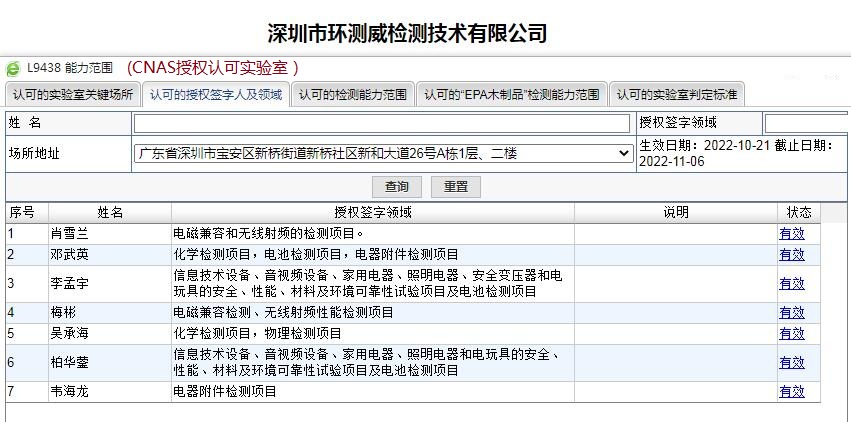The width and height of the screenshot is (851, 422).
Task: Click 有效 status link for 肖雪兰
Action: [x=792, y=234]
